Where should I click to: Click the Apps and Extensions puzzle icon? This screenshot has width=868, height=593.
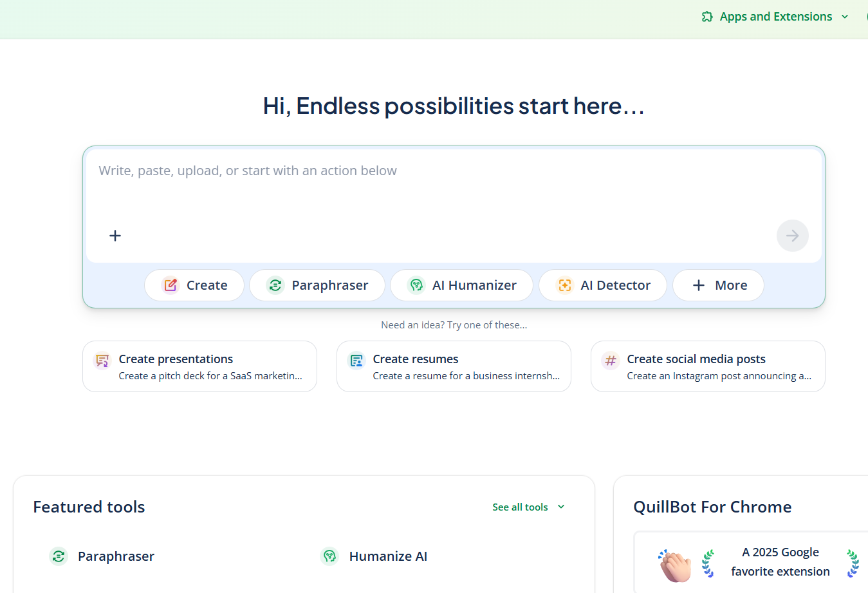point(707,17)
